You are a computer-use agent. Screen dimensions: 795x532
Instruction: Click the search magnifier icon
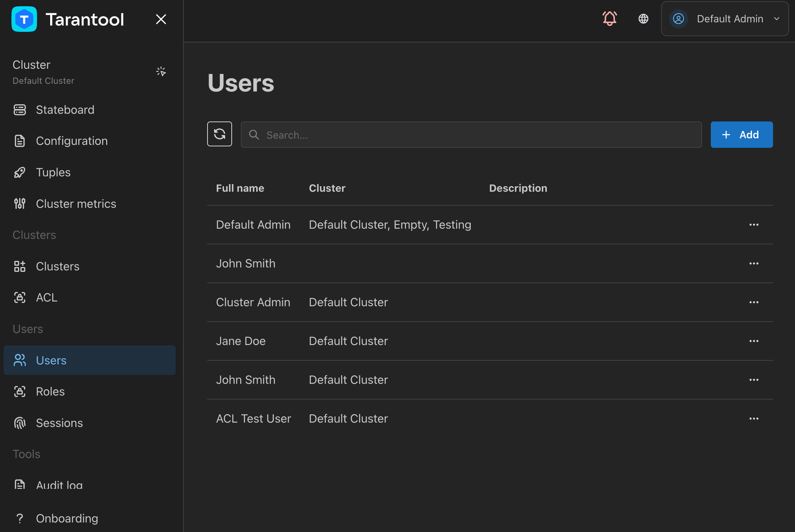[x=254, y=135]
